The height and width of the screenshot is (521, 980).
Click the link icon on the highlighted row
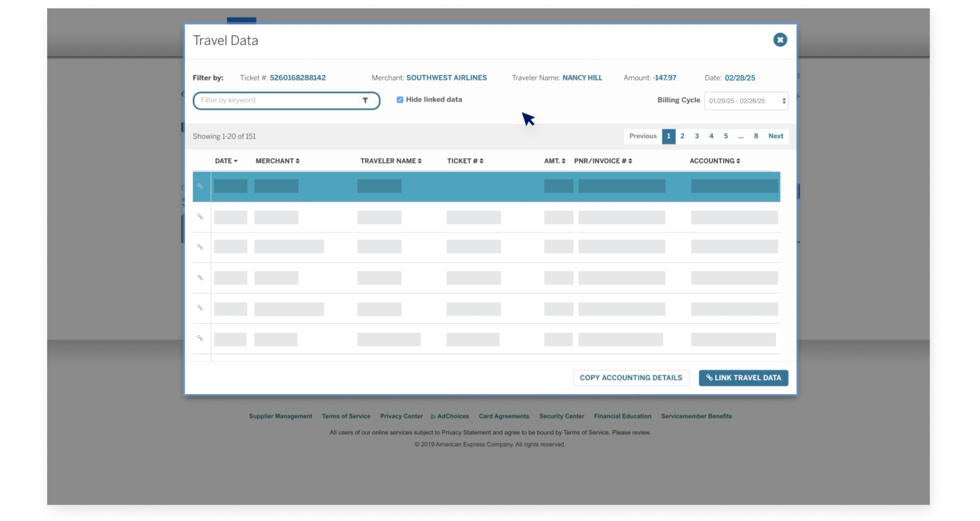pos(200,186)
